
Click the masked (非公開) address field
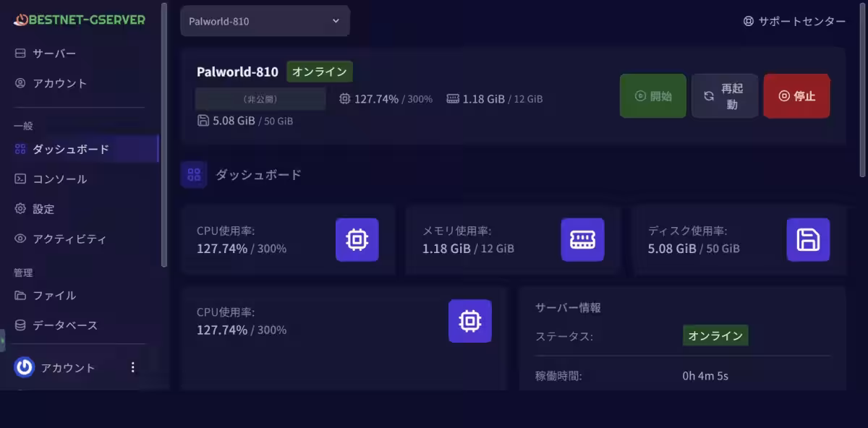(260, 99)
